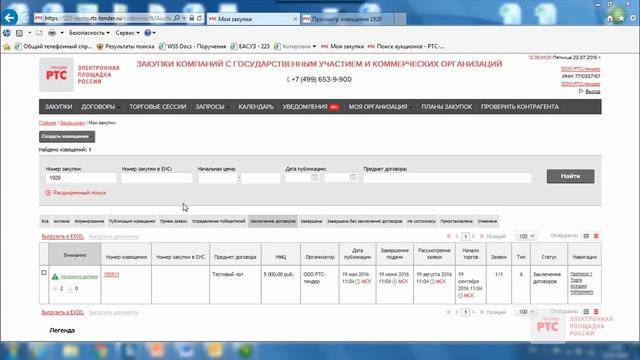The image size is (640, 360).
Task: Open 'ПЛАНЫ ЗАКУПОК' menu item
Action: click(447, 107)
